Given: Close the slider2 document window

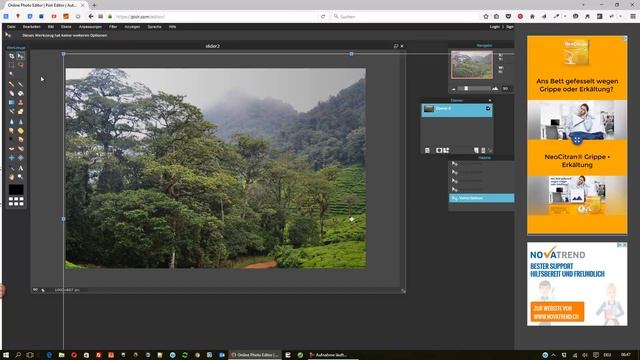Looking at the screenshot, I should tap(402, 46).
